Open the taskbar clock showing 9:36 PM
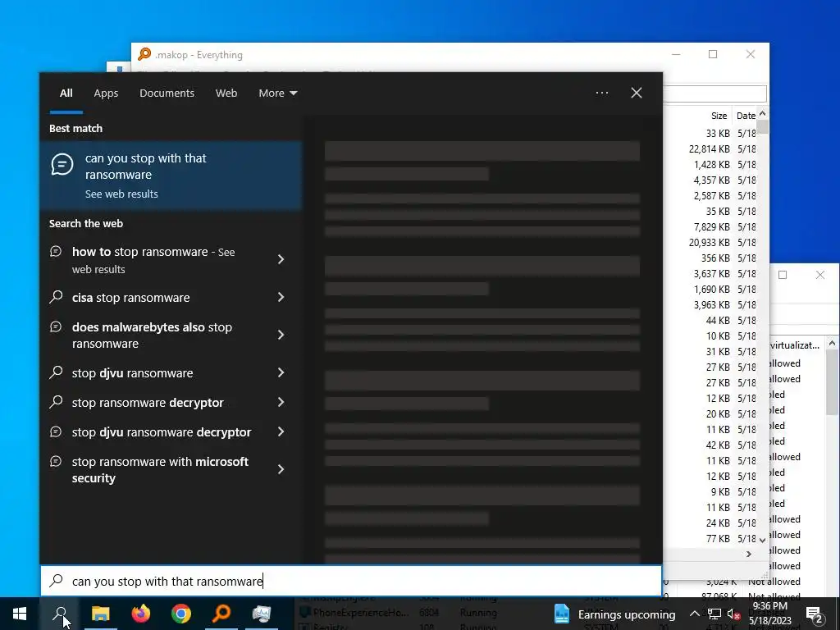The image size is (840, 630). [x=769, y=614]
